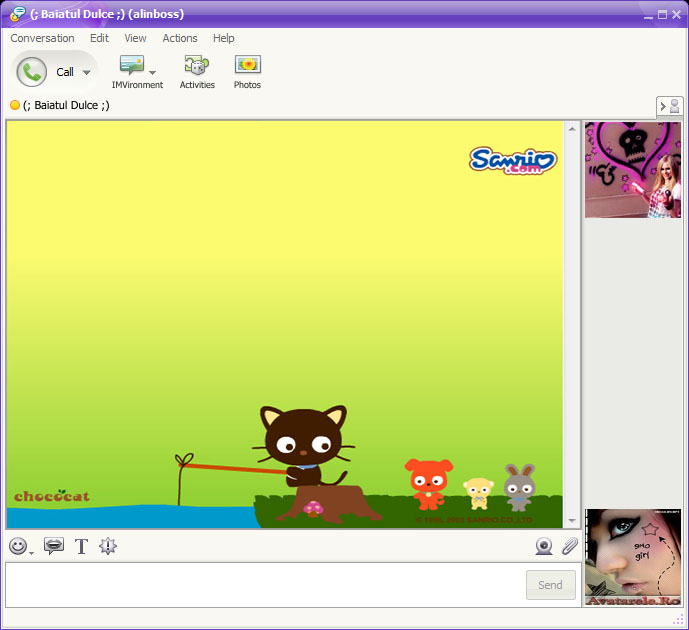
Task: Expand the IMVironment dropdown arrow
Action: (152, 72)
